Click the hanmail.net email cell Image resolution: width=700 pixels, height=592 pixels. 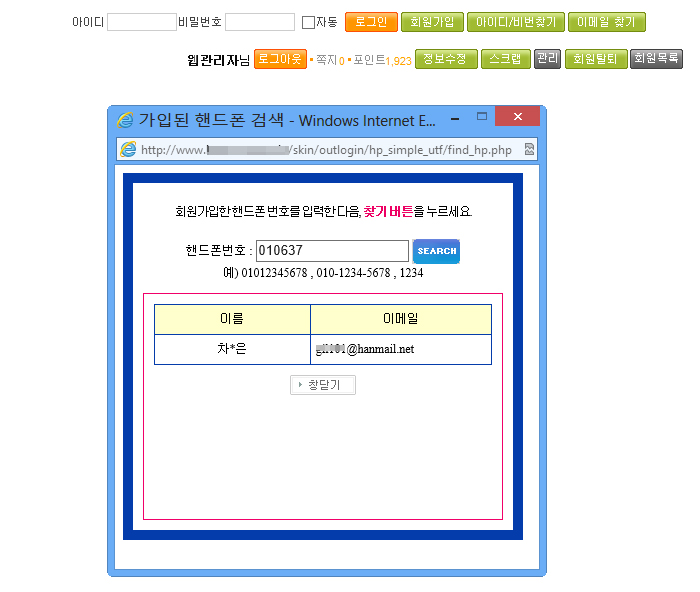401,349
